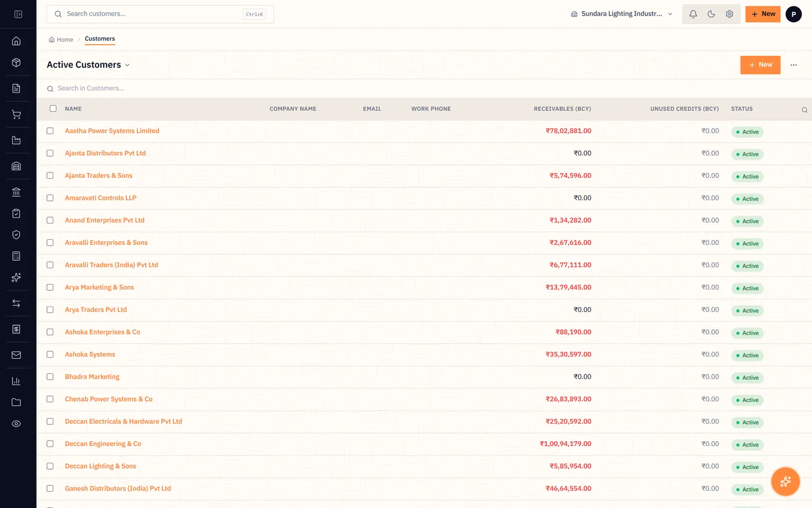
Task: Open the bar chart reports icon
Action: 16,381
